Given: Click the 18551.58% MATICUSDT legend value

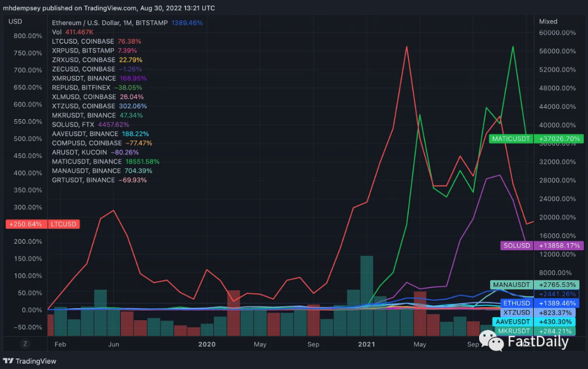Looking at the screenshot, I should 143,162.
